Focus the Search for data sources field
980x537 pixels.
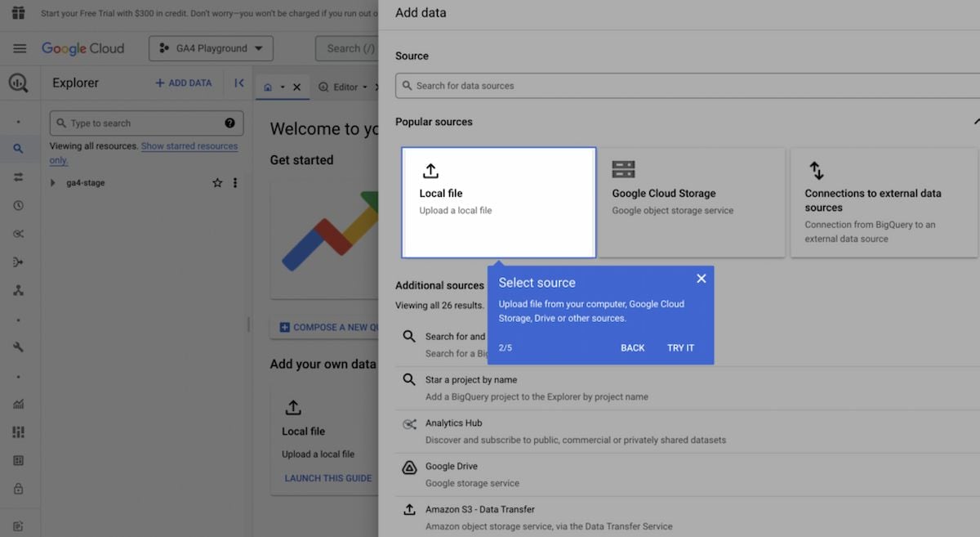coord(688,86)
